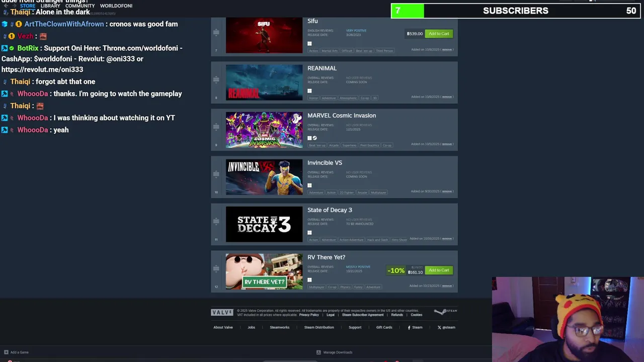Open About Valve footer link
Image resolution: width=644 pixels, height=362 pixels.
click(223, 327)
